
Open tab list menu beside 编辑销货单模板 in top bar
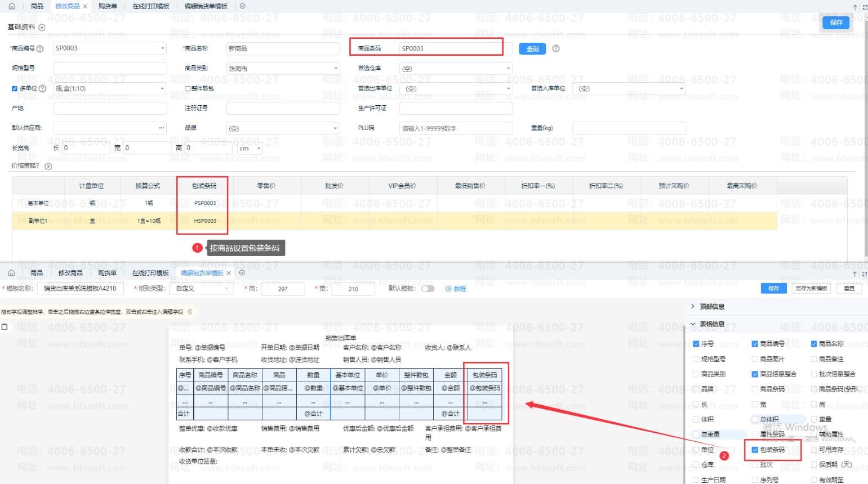point(242,6)
